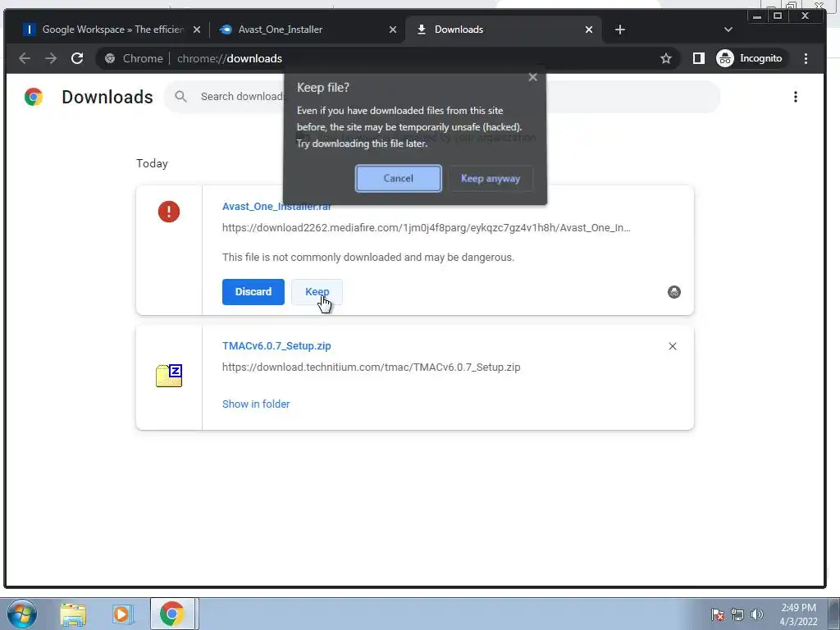This screenshot has width=840, height=630.
Task: Click the network tray icon
Action: coord(737,614)
